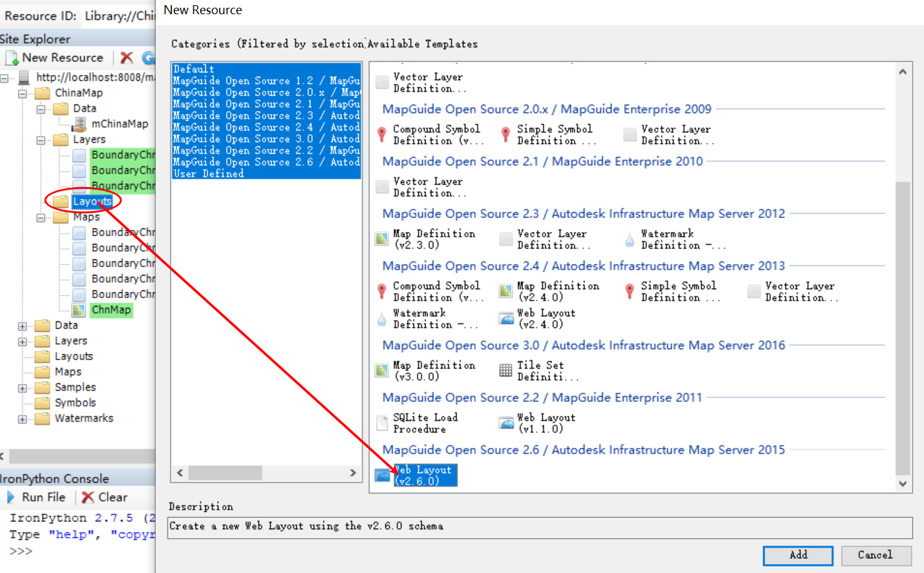Viewport: 924px width, 573px height.
Task: Choose Watermark Definition under MapGuide 2.3
Action: pyautogui.click(x=675, y=239)
